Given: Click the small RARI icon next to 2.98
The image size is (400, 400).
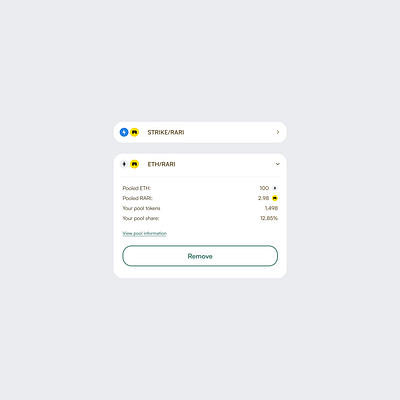Looking at the screenshot, I should click(x=275, y=198).
